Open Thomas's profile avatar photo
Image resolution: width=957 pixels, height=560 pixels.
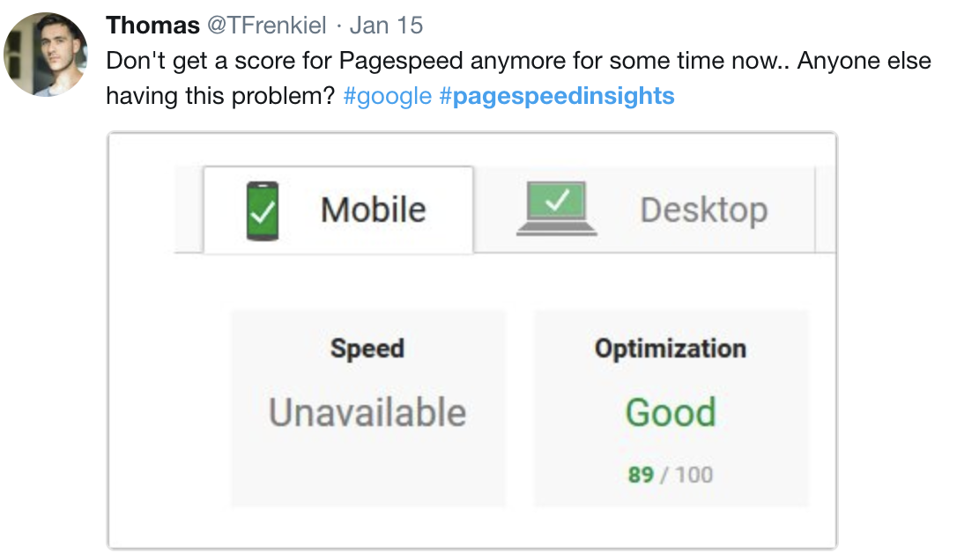pos(46,55)
